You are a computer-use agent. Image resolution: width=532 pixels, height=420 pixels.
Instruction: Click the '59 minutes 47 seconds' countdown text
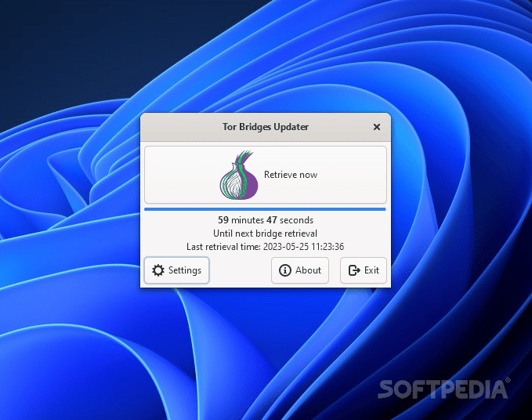[266, 220]
